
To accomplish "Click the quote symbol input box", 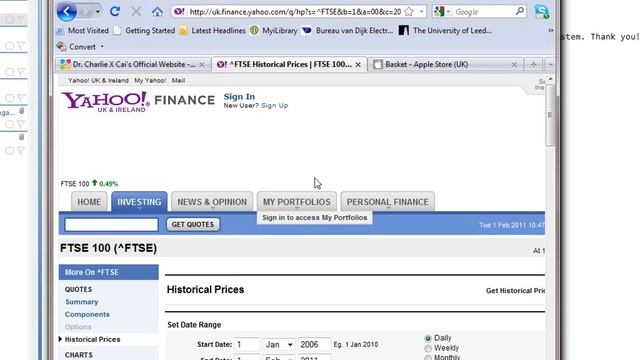I will pos(111,224).
